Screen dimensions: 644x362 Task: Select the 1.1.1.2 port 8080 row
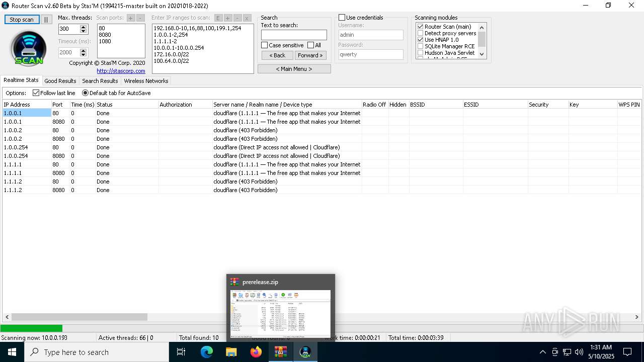point(322,190)
